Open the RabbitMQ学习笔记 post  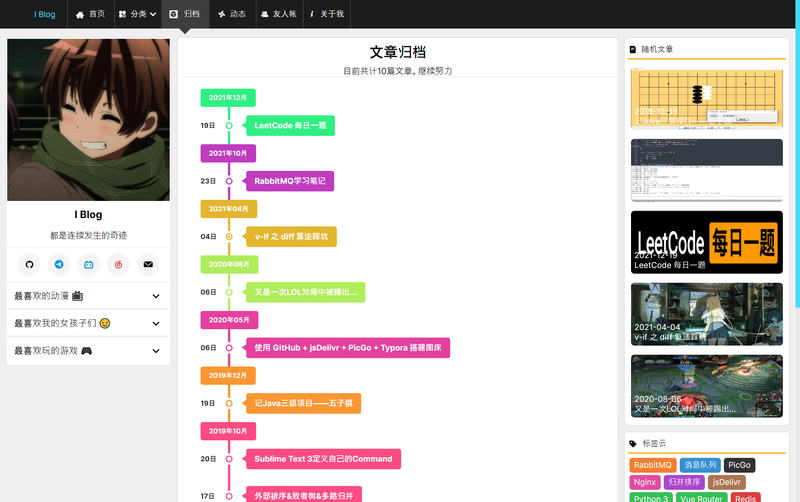tap(290, 181)
